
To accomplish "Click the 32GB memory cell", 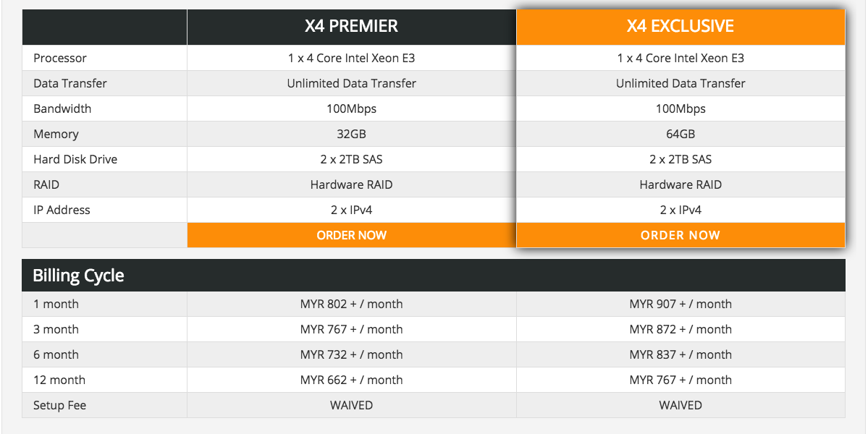I will (x=352, y=134).
